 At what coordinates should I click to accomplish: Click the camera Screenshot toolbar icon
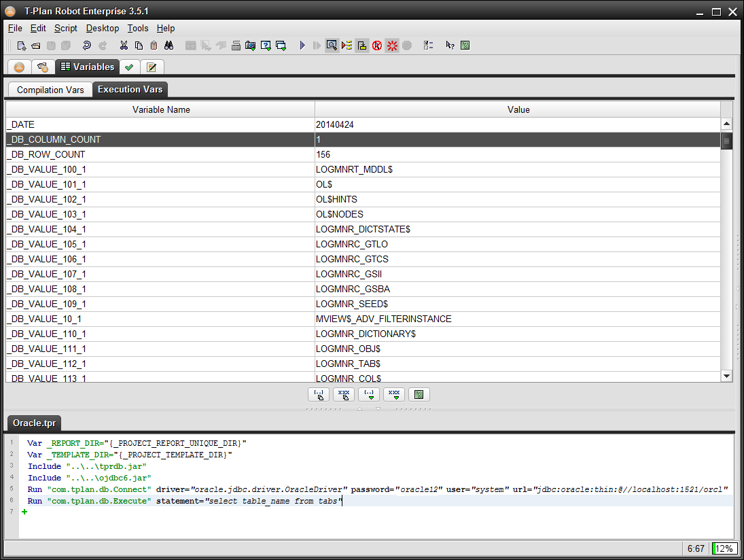pos(250,46)
